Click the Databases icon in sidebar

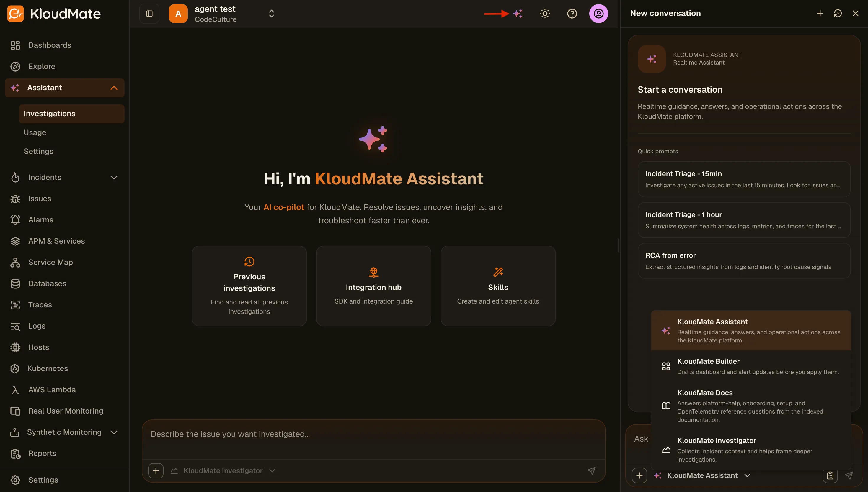point(15,284)
